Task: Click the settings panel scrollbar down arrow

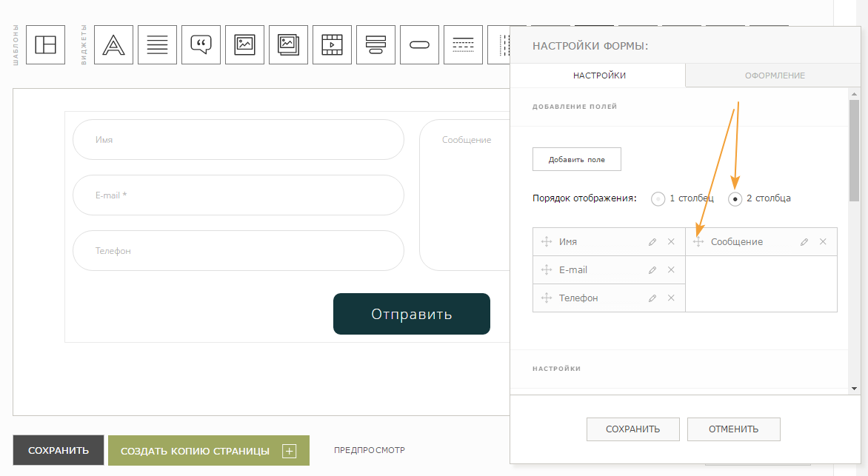Action: (x=854, y=389)
